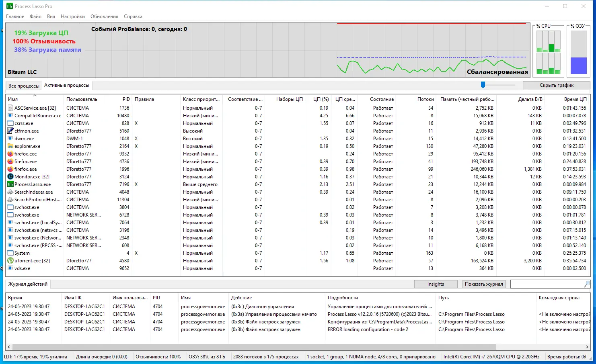Sort by the Потоки column header
The image size is (596, 364).
pyautogui.click(x=417, y=99)
